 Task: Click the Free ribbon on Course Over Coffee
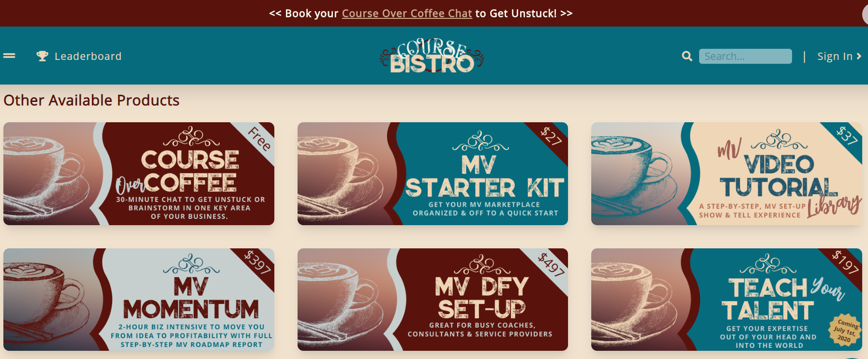pyautogui.click(x=259, y=139)
